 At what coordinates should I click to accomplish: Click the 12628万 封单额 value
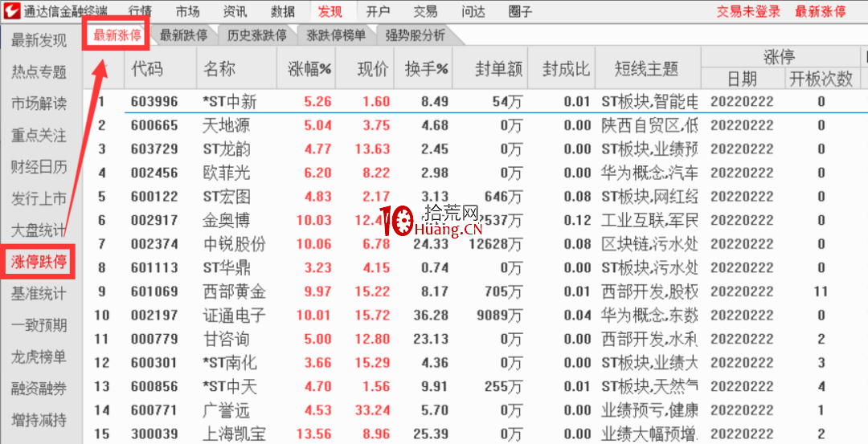click(495, 244)
